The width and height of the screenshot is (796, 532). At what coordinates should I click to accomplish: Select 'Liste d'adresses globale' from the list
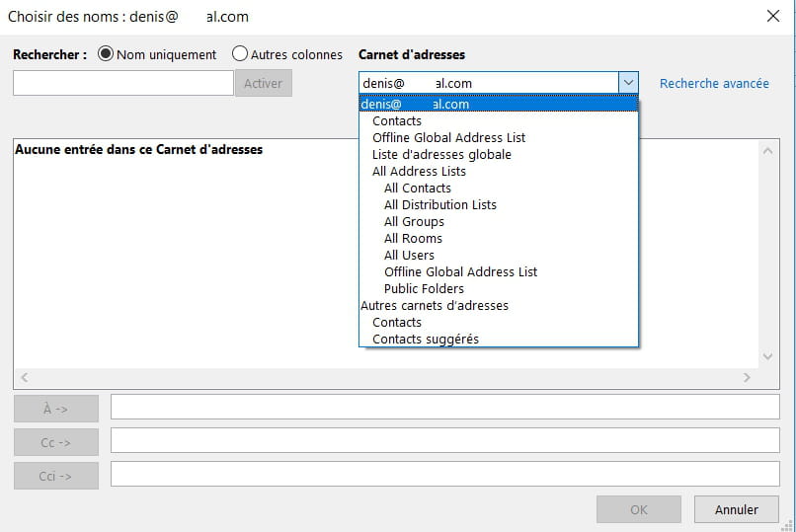point(441,155)
